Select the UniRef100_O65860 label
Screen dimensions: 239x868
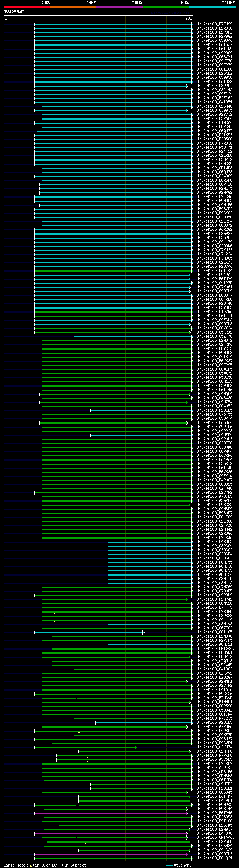pyautogui.click(x=214, y=423)
